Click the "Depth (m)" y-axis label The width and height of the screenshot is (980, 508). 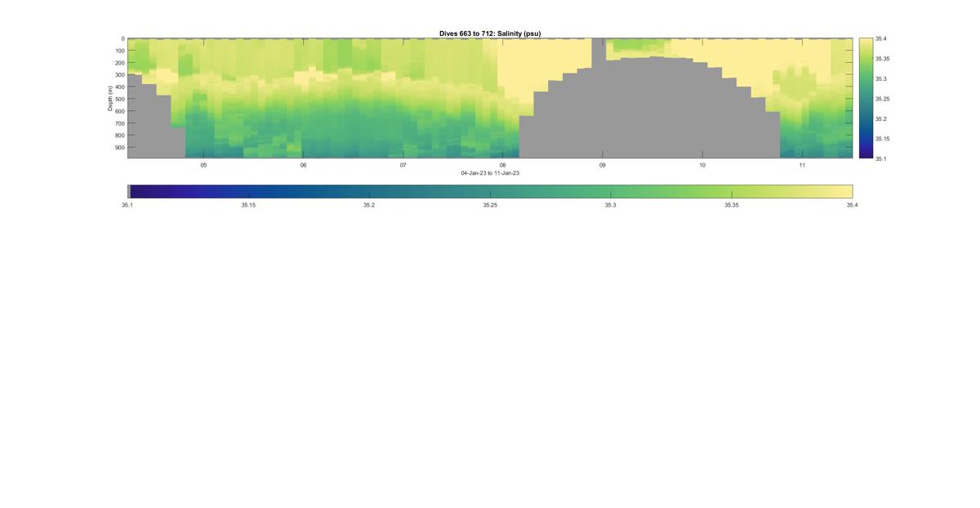pos(109,98)
